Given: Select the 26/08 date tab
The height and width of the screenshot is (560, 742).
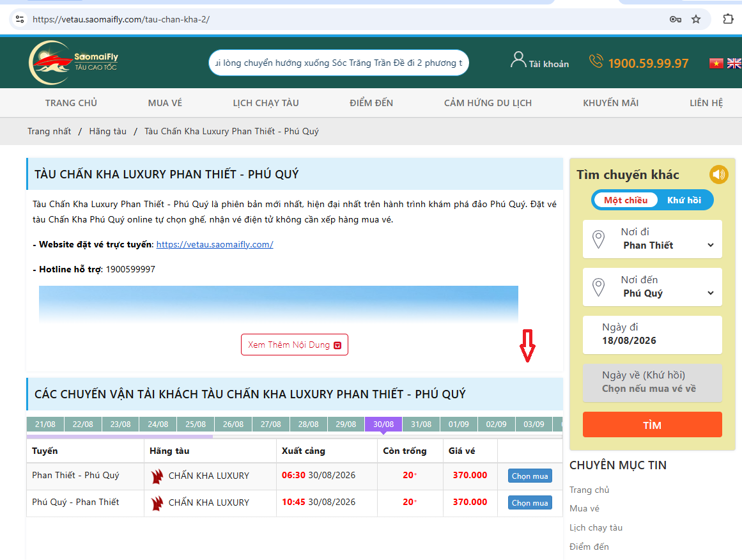Looking at the screenshot, I should pos(233,424).
